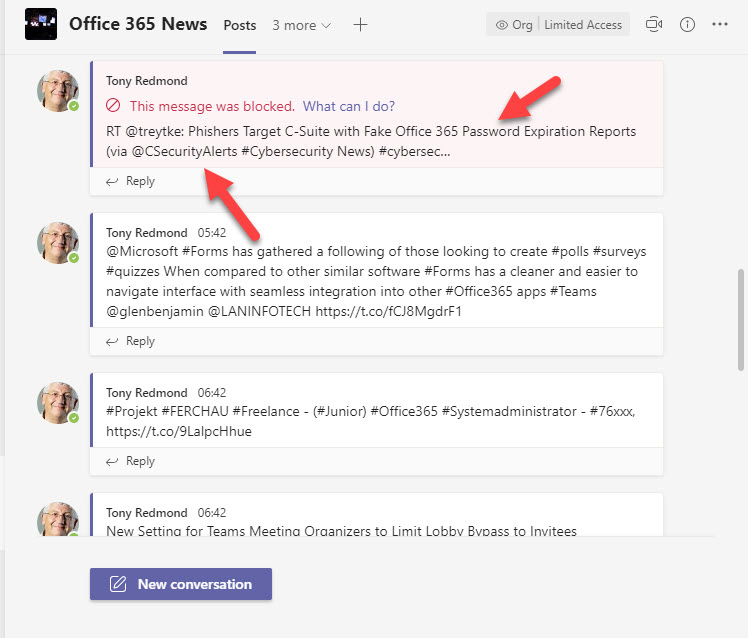The image size is (748, 638).
Task: Expand the 3 more tabs dropdown
Action: point(301,25)
